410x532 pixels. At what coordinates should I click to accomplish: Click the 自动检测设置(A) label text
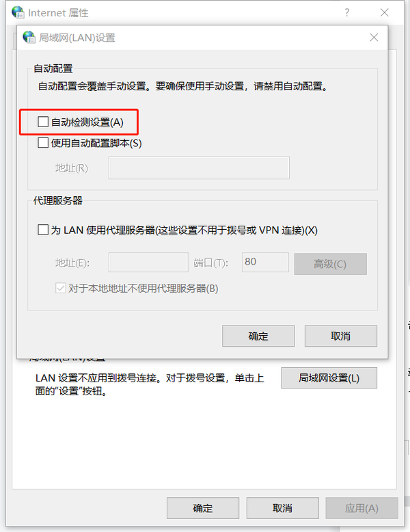tap(87, 122)
